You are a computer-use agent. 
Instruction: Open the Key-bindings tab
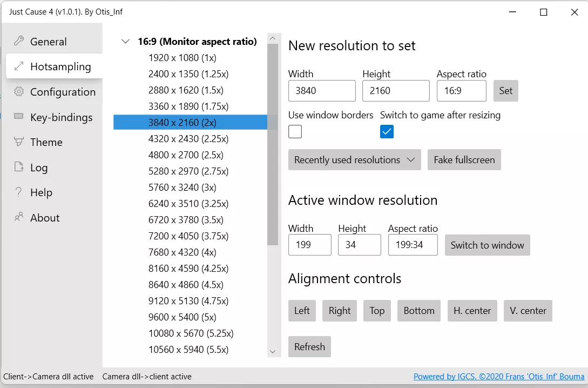point(54,117)
